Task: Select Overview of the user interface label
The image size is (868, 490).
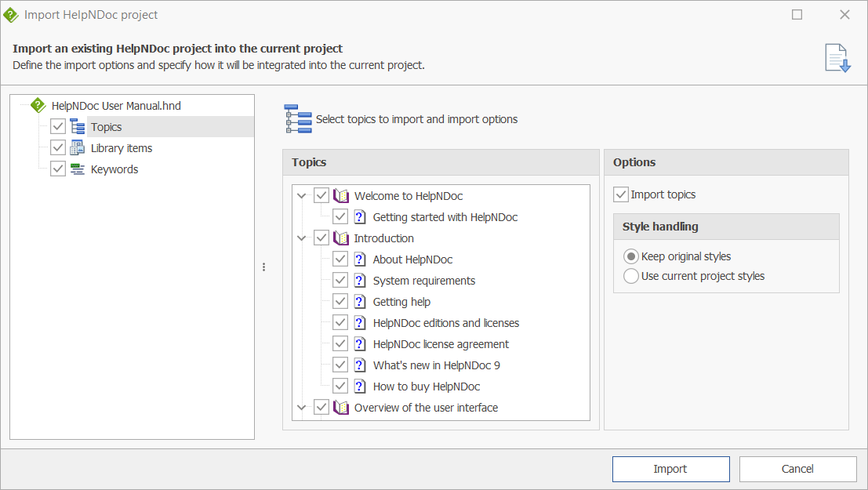Action: tap(426, 408)
